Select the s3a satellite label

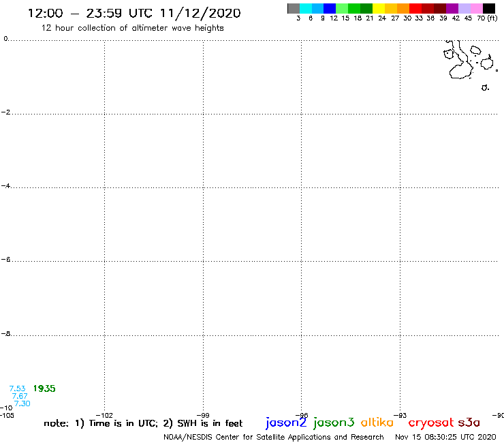point(469,423)
